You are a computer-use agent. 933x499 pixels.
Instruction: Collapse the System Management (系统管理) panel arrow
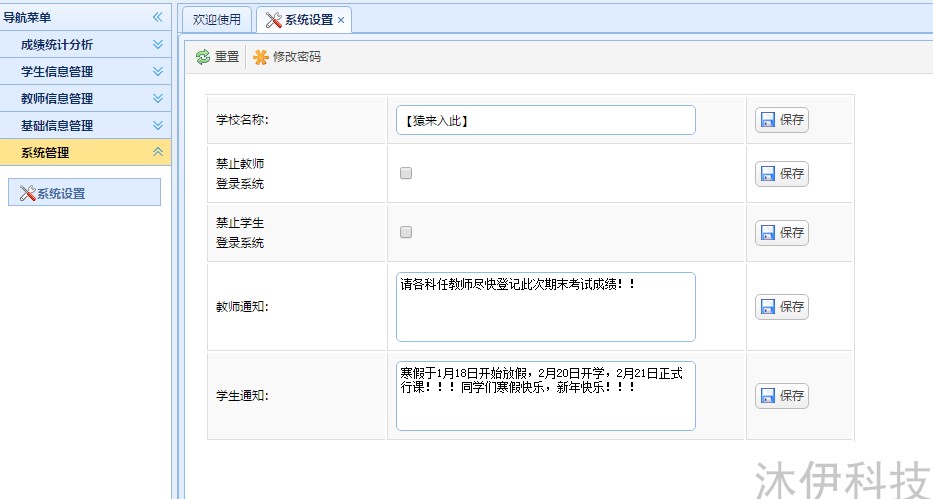157,152
